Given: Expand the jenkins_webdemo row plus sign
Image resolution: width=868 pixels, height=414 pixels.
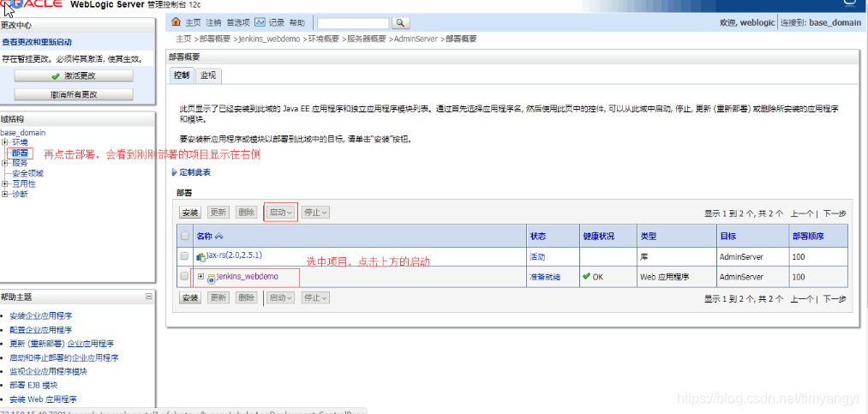Looking at the screenshot, I should pyautogui.click(x=201, y=276).
